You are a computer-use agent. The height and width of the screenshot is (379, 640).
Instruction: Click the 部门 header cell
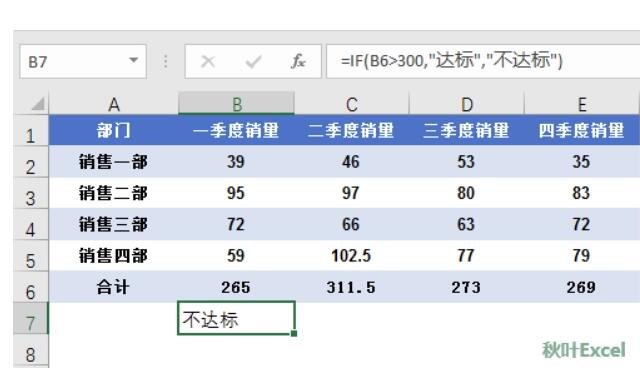tap(114, 130)
